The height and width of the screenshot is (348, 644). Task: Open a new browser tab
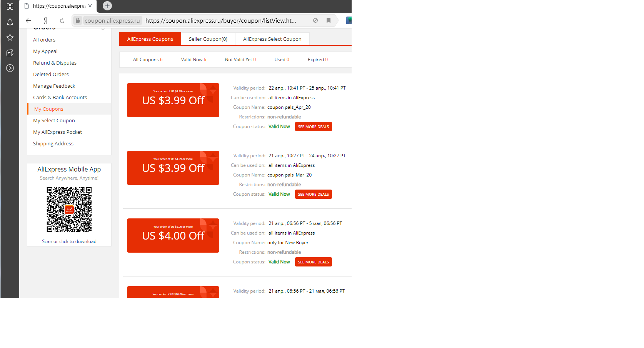(x=107, y=6)
